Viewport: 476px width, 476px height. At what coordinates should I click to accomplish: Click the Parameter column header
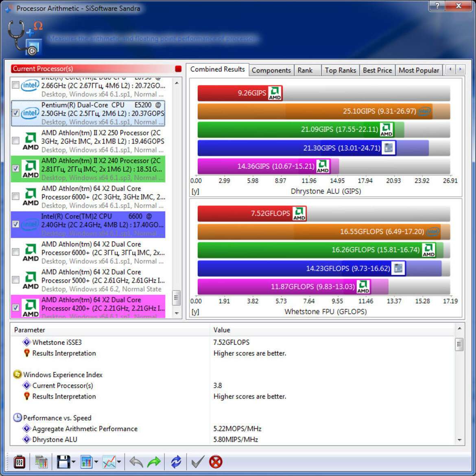[110, 330]
